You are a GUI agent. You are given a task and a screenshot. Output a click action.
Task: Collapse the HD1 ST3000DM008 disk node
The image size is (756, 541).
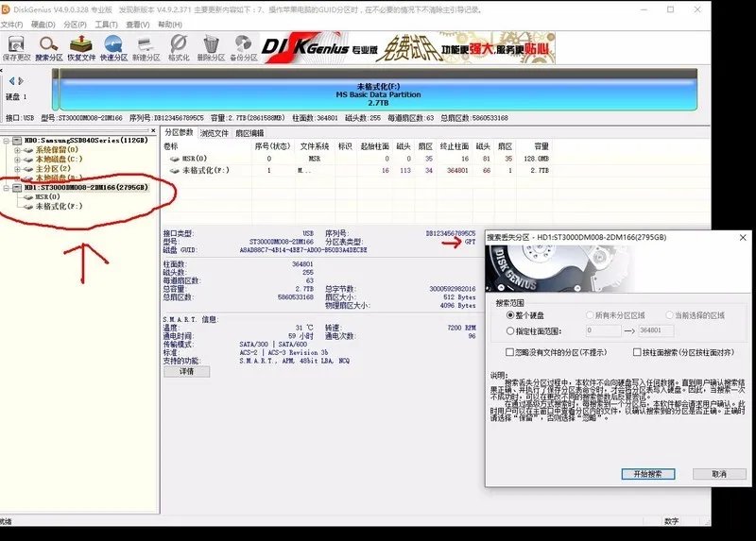(x=9, y=188)
